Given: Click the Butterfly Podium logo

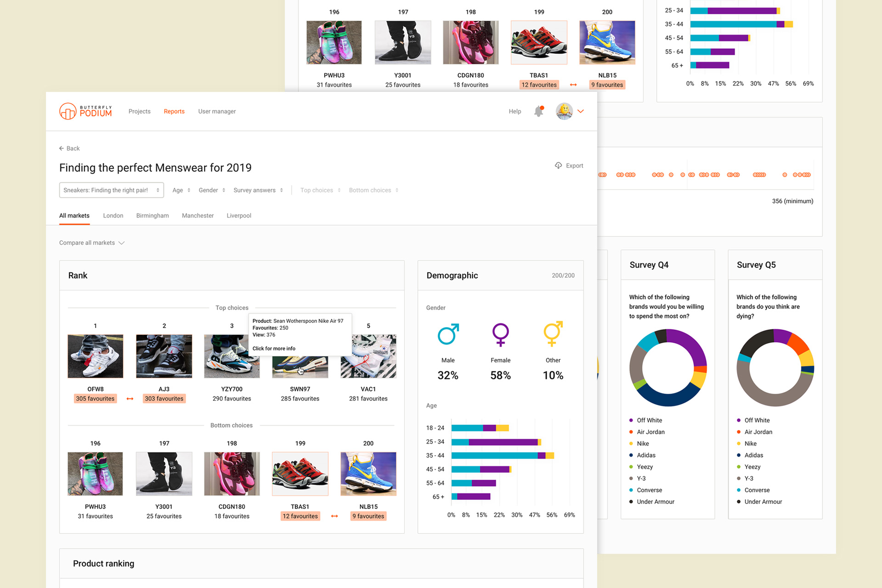Looking at the screenshot, I should click(x=85, y=111).
